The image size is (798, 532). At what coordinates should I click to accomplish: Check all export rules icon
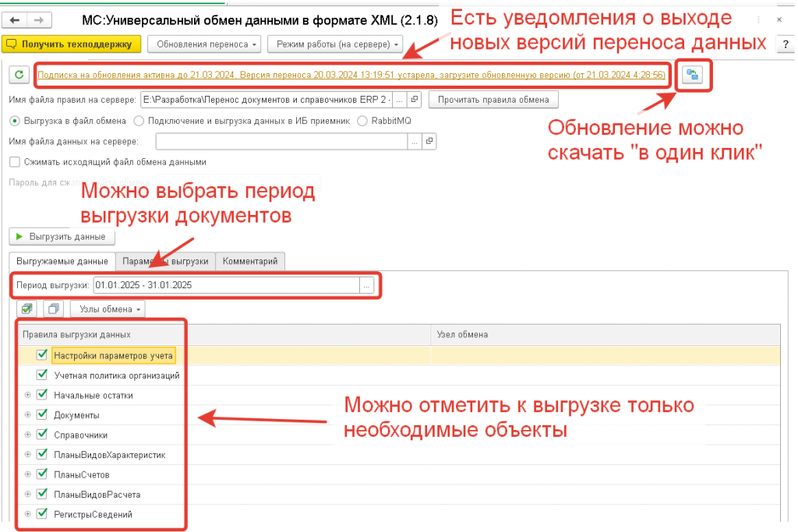27,308
